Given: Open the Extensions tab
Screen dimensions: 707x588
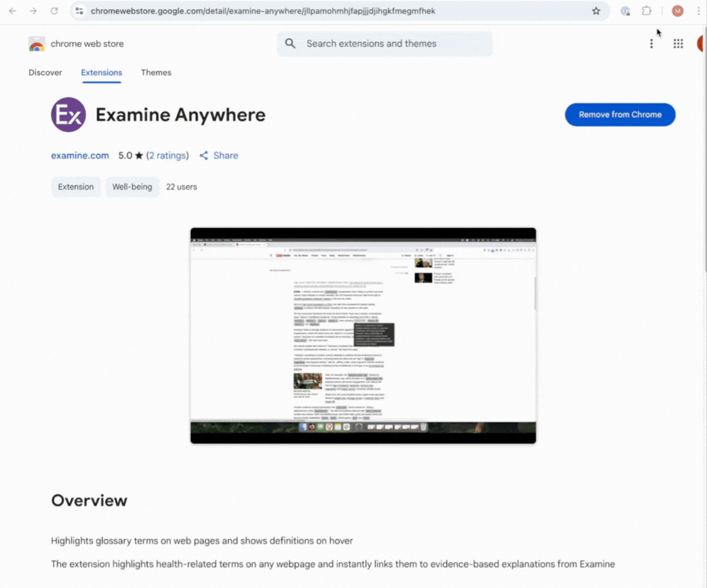Looking at the screenshot, I should 101,73.
